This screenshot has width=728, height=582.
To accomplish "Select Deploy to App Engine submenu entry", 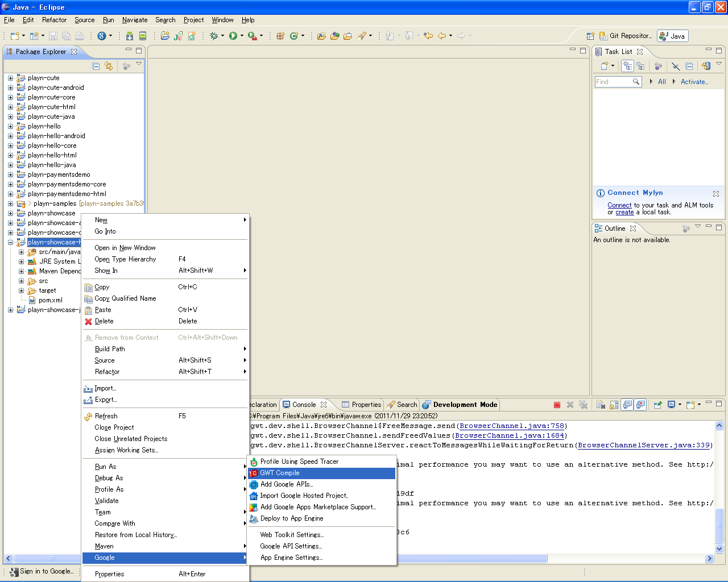I will pos(322,518).
